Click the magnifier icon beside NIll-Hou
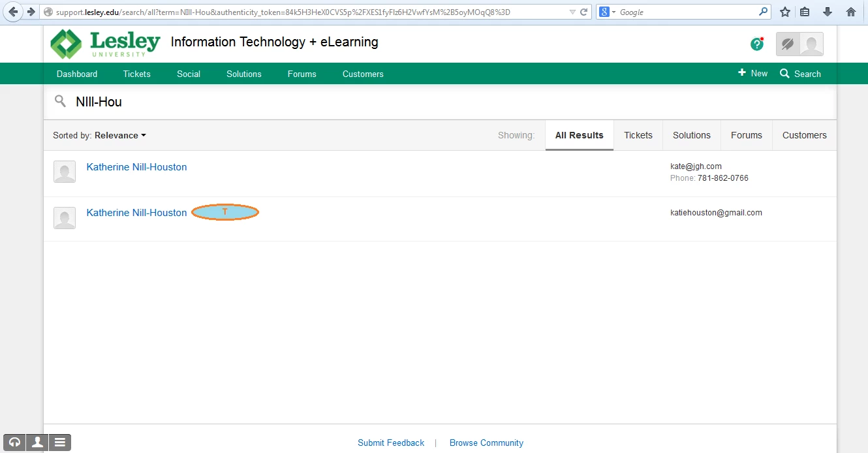Viewport: 868px width, 453px height. tap(60, 101)
